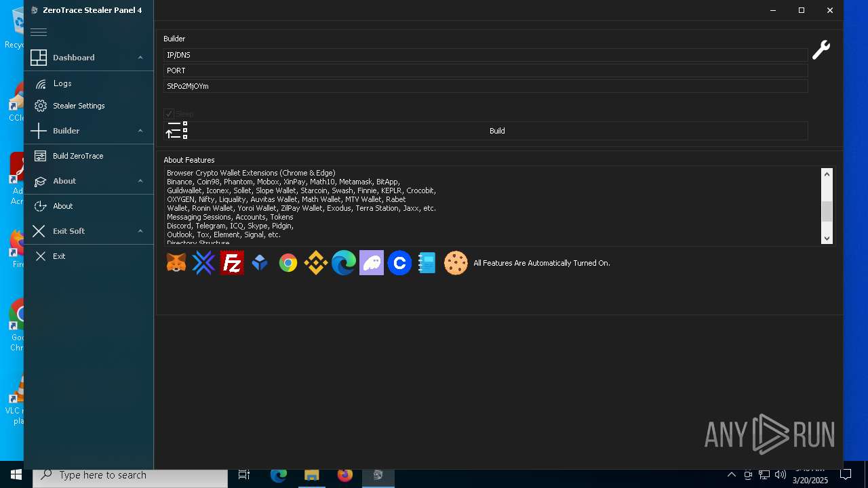Click the Chrome icon in features row
868x488 pixels.
[288, 263]
